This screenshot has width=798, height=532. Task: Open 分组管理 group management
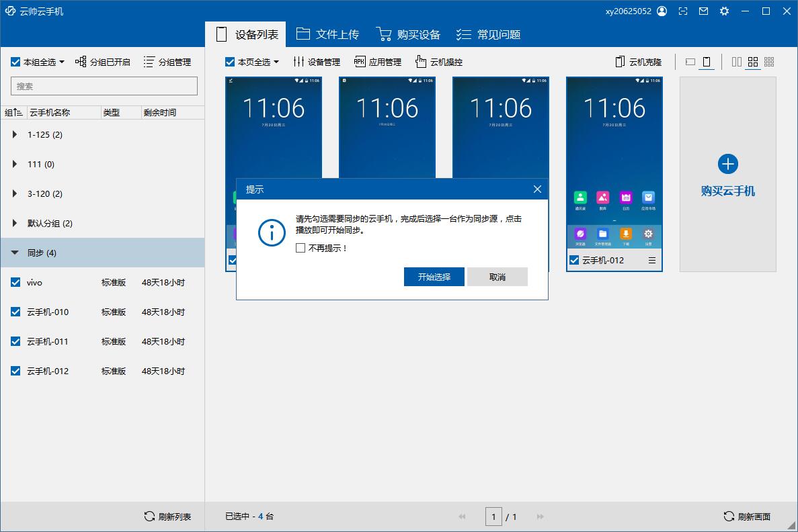coord(167,62)
